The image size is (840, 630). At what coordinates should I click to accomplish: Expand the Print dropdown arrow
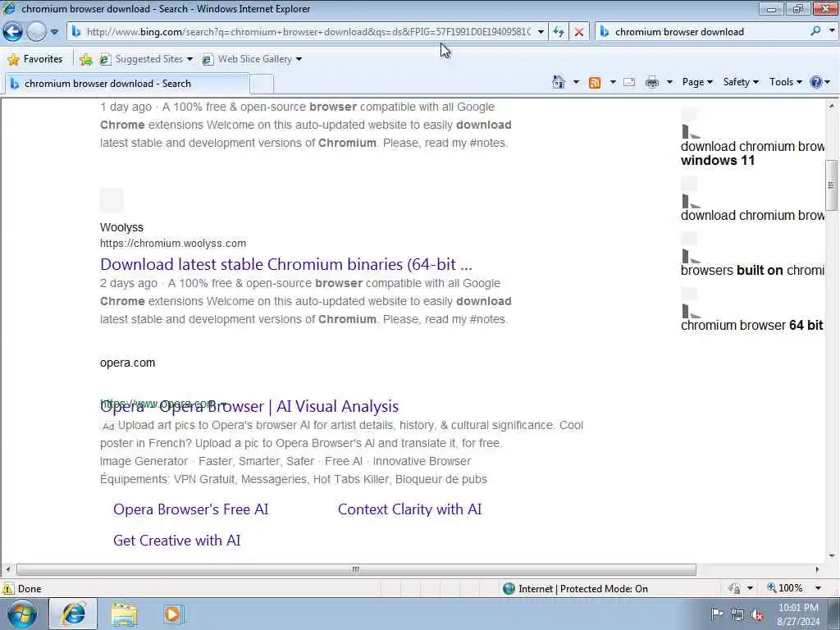(x=669, y=82)
